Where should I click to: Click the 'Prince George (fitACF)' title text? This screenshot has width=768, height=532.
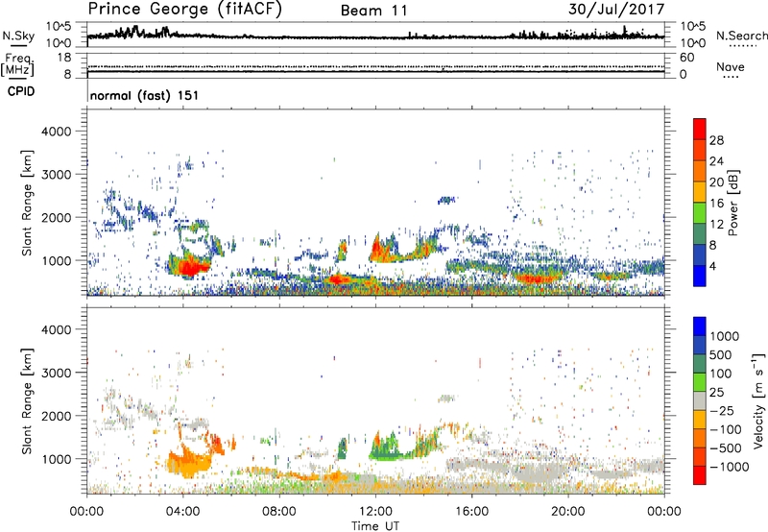click(185, 9)
